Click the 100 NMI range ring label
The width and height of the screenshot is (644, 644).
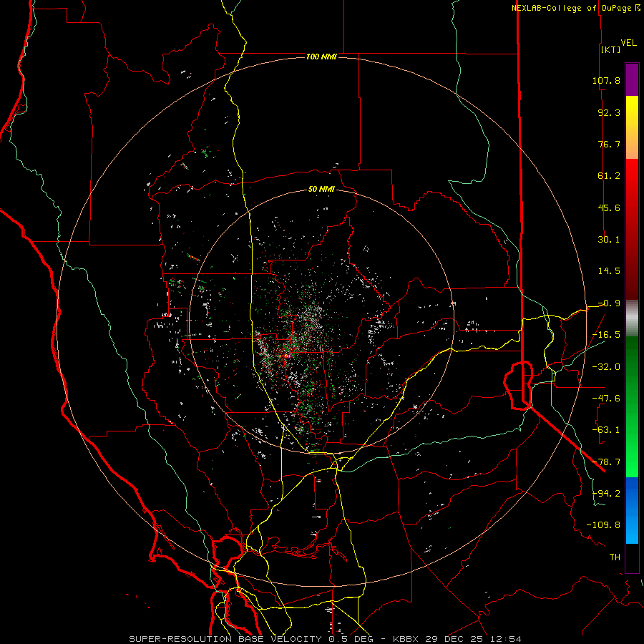321,57
